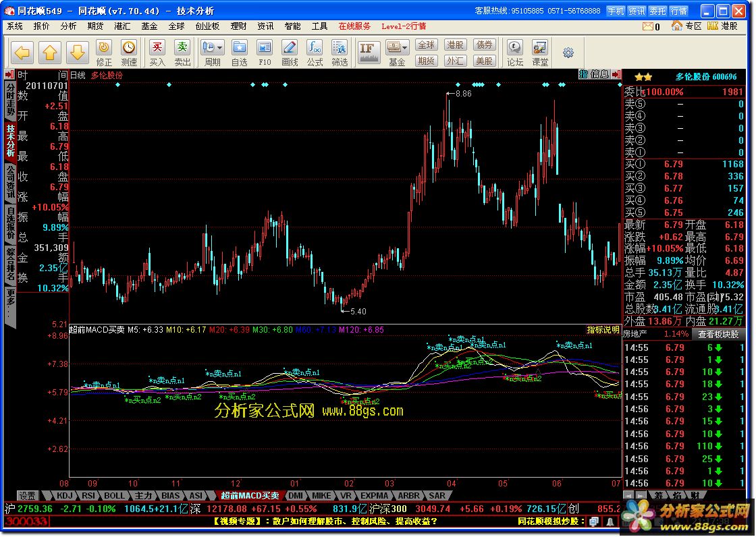Click the 外汇 toolbar button

pos(456,60)
